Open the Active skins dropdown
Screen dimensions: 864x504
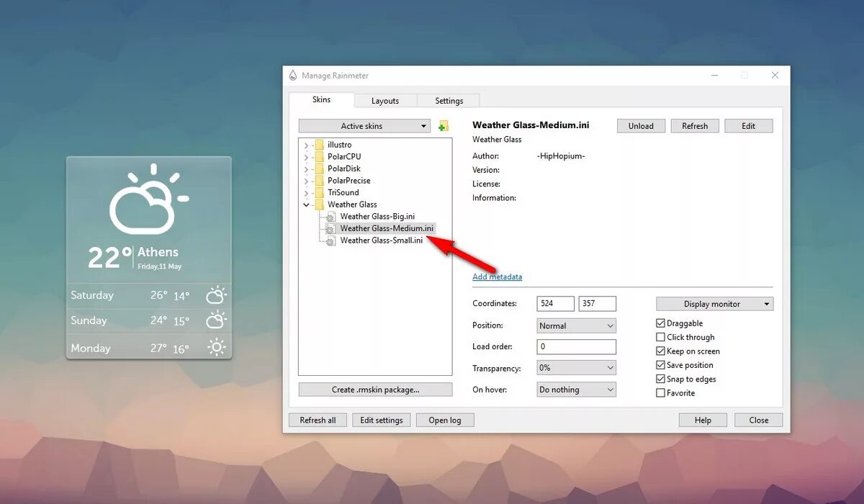[x=364, y=126]
